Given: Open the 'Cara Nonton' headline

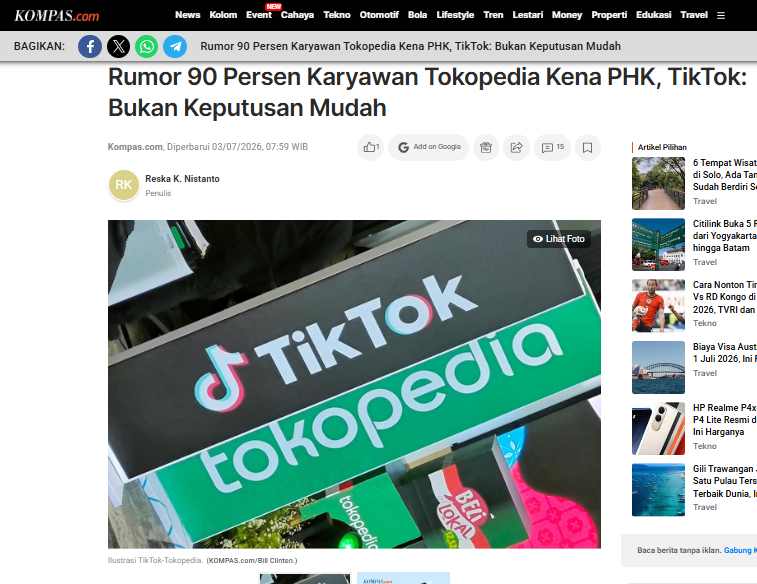Looking at the screenshot, I should pos(725,297).
